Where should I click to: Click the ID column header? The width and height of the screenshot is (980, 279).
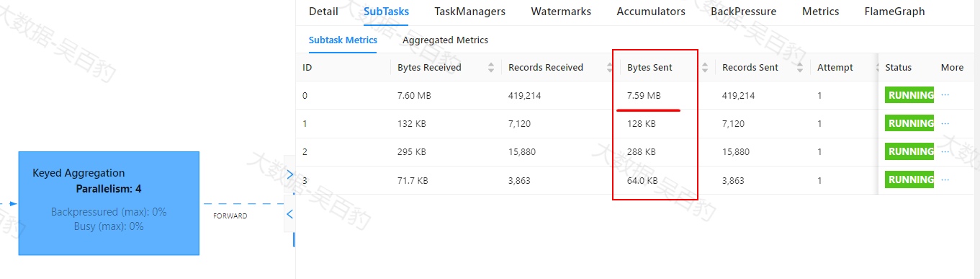pos(307,68)
